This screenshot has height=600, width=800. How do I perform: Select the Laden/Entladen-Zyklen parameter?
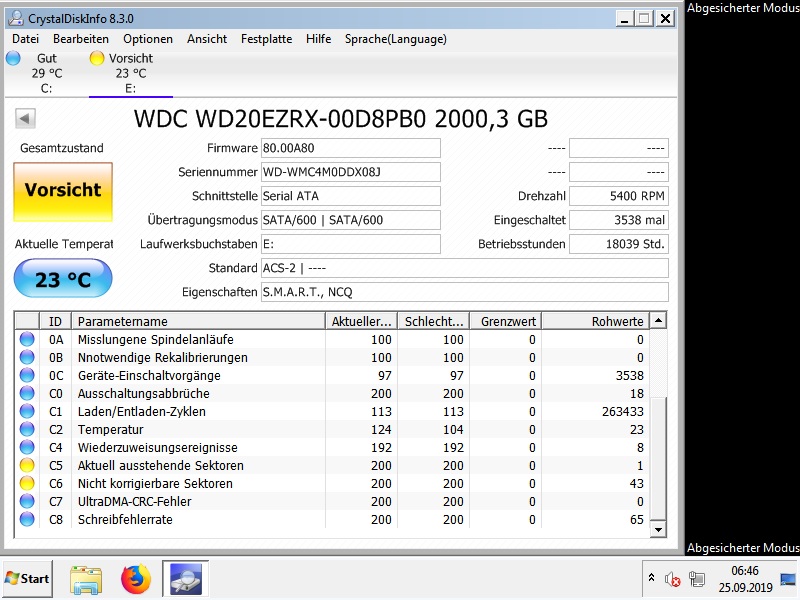tap(142, 411)
